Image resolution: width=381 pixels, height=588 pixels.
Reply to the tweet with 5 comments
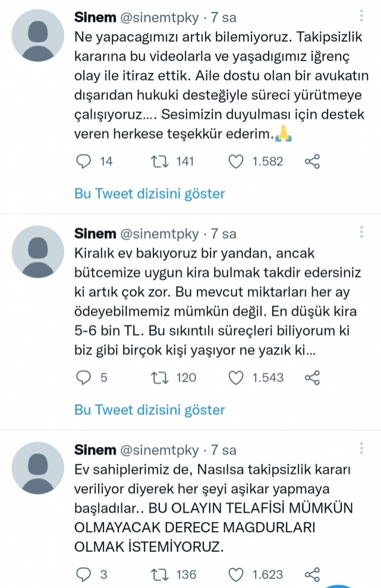(x=86, y=378)
